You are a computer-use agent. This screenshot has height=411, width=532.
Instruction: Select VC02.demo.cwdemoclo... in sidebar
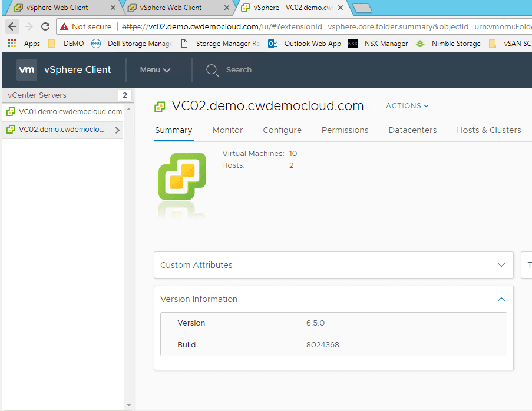point(63,130)
